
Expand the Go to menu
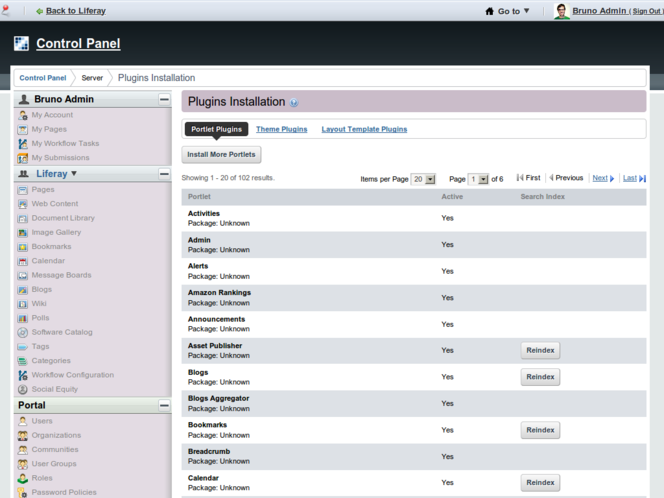(x=508, y=11)
